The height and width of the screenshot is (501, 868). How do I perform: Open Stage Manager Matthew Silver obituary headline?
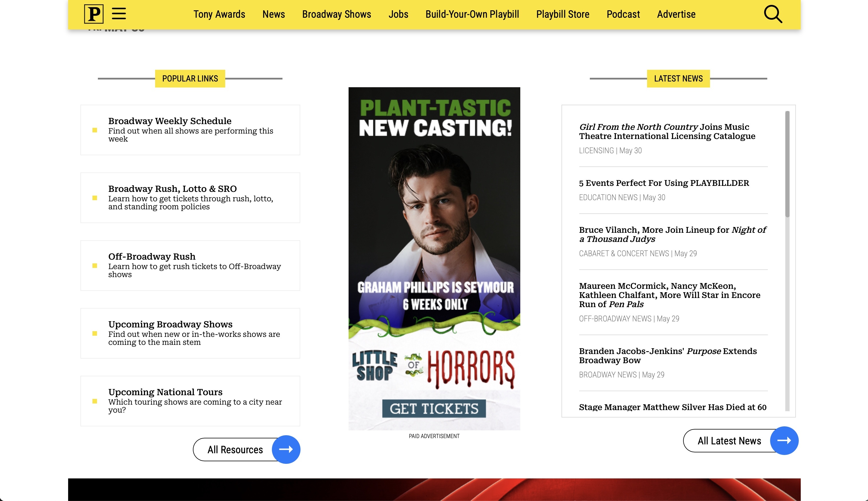click(673, 407)
